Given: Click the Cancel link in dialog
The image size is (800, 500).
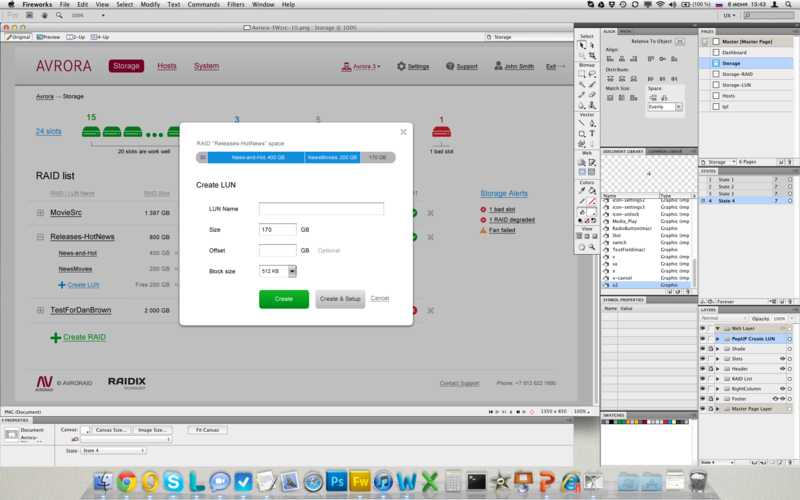Looking at the screenshot, I should [x=380, y=298].
